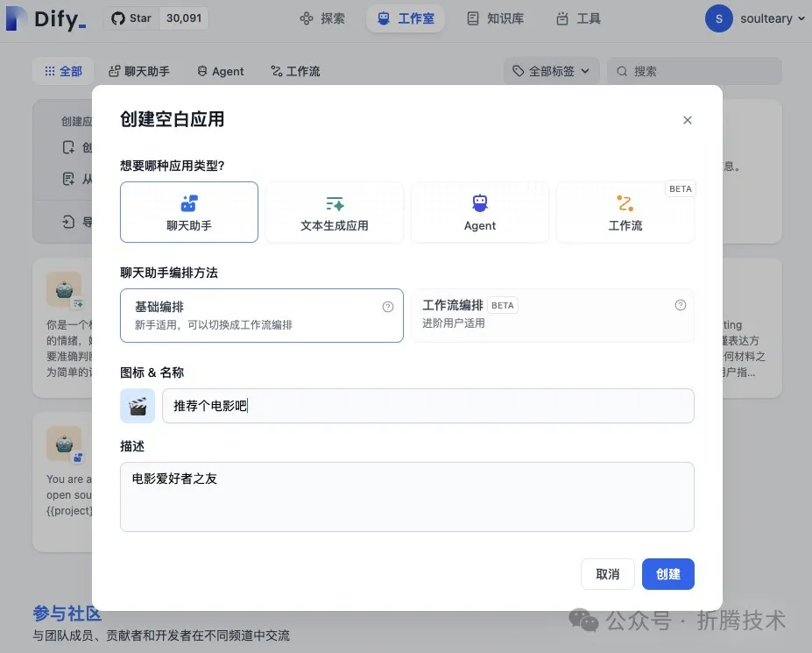This screenshot has width=812, height=653.
Task: Expand the soulteary account dropdown
Action: tap(801, 18)
